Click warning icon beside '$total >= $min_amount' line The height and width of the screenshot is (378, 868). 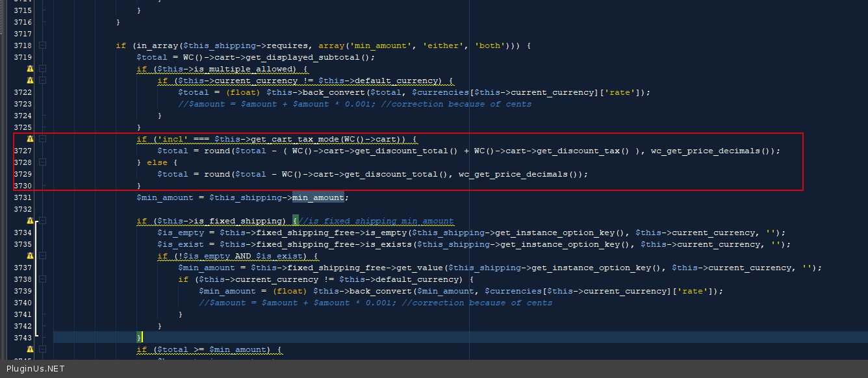pos(30,349)
